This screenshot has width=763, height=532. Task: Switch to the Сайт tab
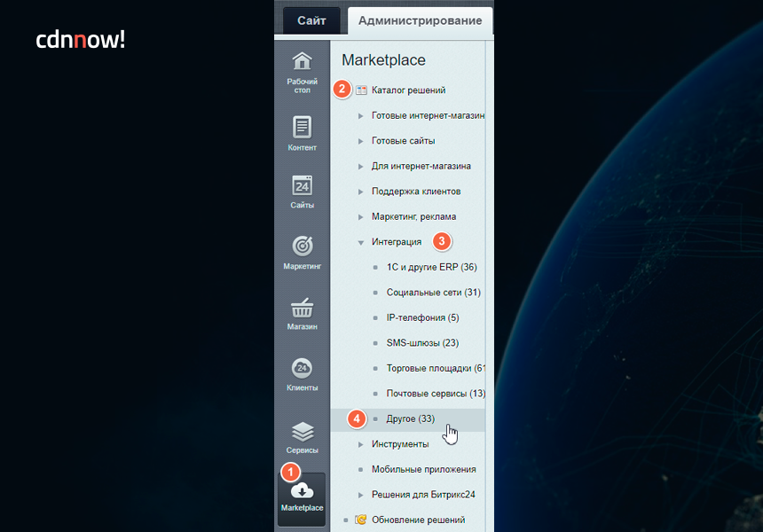[x=311, y=20]
